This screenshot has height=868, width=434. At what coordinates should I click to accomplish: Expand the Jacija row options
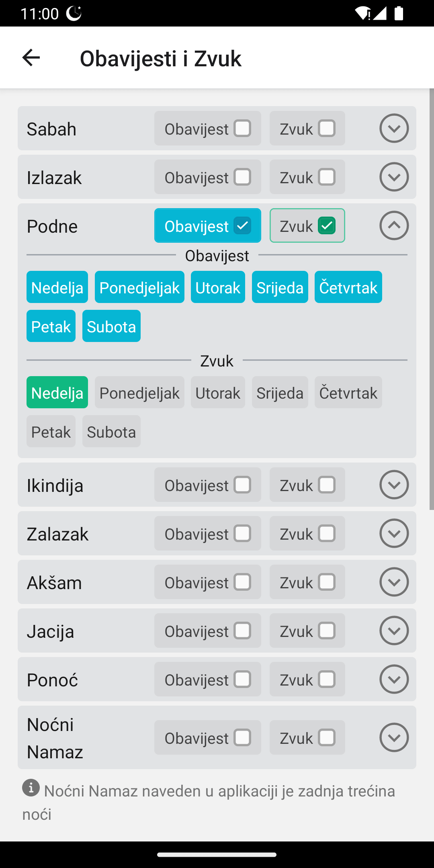394,631
